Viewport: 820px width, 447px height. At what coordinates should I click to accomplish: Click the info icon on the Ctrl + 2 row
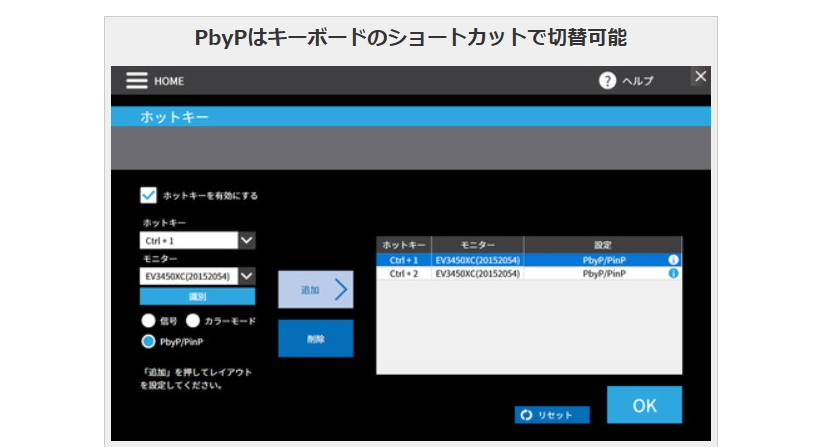point(674,273)
